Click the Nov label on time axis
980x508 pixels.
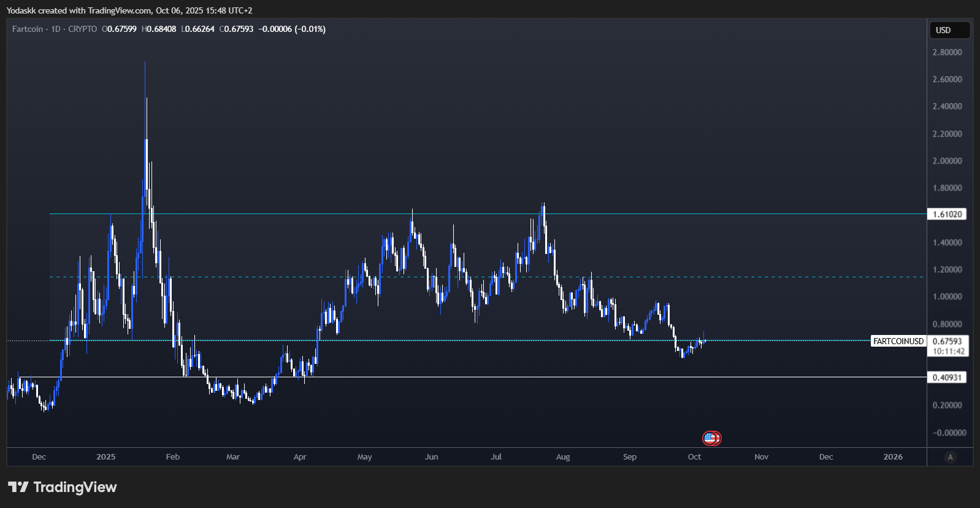click(761, 456)
